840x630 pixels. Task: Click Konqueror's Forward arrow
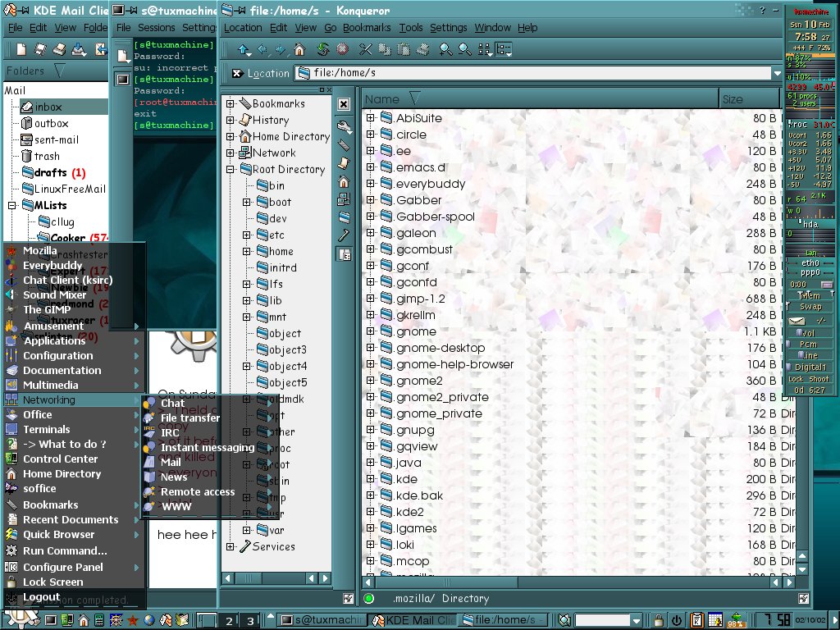(x=281, y=50)
